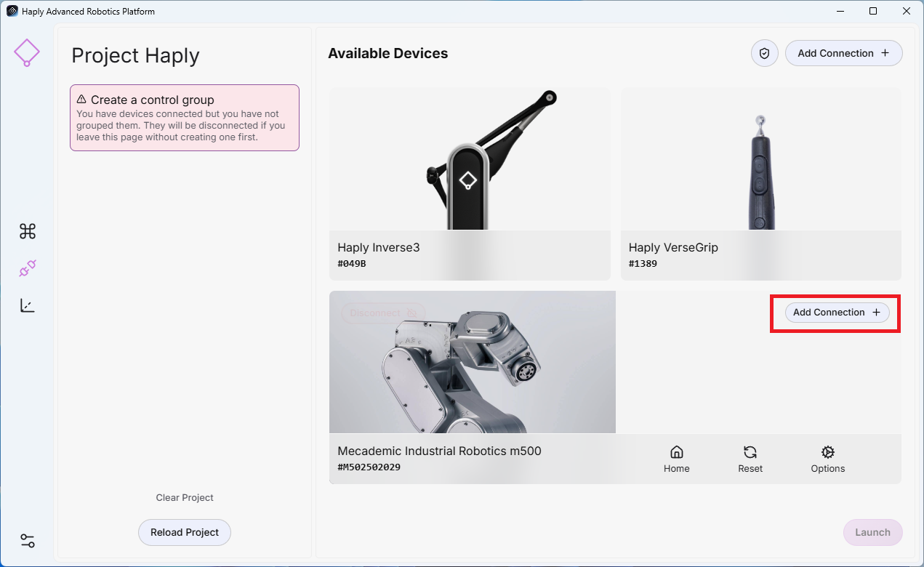This screenshot has width=924, height=567.
Task: Click Reload Project button
Action: coord(185,532)
